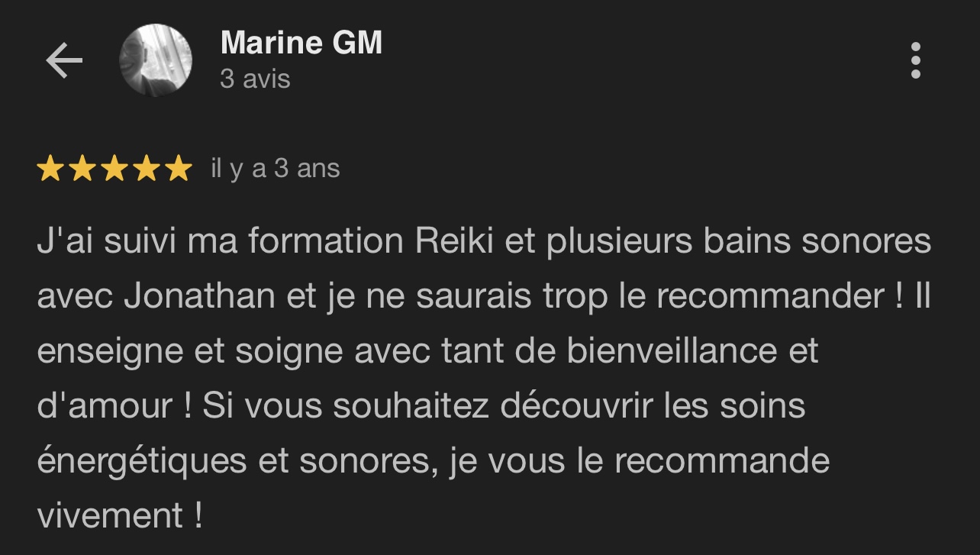
Task: Click the word "d'amour" in the review
Action: pyautogui.click(x=105, y=406)
